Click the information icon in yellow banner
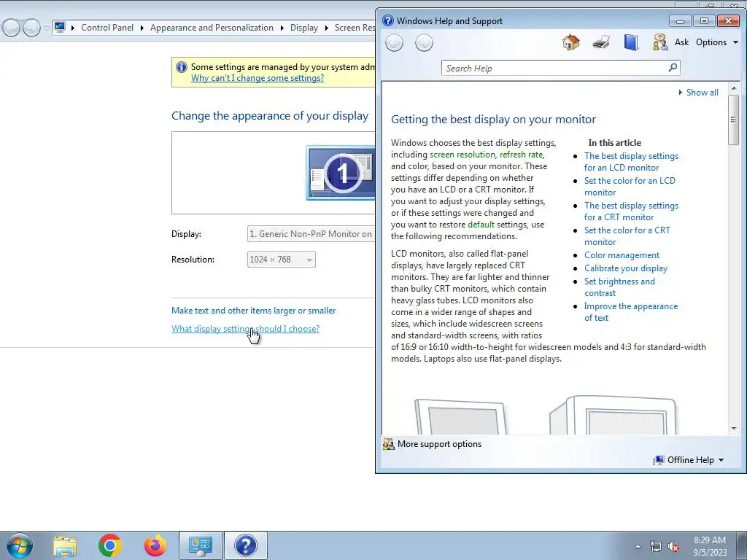This screenshot has width=747, height=560. [x=181, y=67]
